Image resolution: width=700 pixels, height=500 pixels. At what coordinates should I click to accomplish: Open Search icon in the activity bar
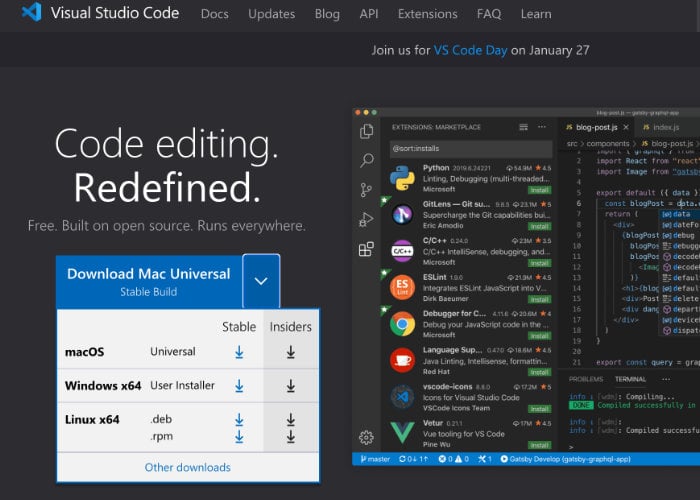click(367, 160)
